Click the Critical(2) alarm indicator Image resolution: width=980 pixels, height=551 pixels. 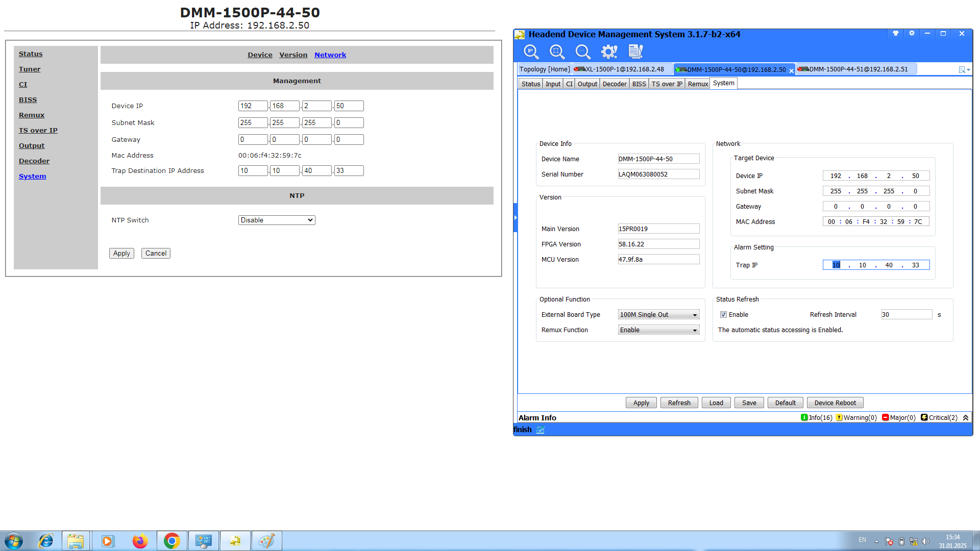939,418
